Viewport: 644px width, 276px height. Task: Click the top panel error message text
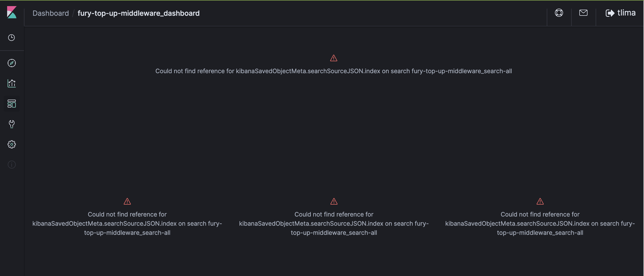pos(333,71)
